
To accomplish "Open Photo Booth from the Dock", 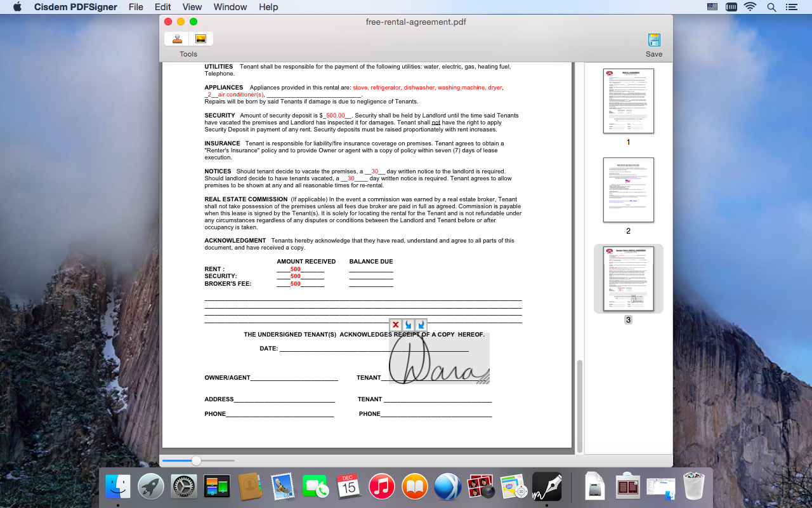I will point(481,487).
